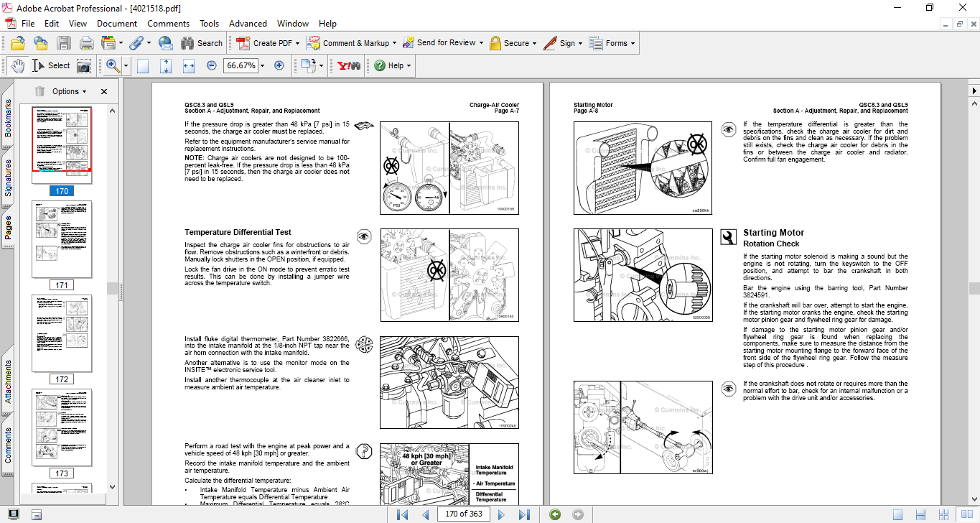
Task: Open rotate view dropdown arrow
Action: (x=321, y=65)
